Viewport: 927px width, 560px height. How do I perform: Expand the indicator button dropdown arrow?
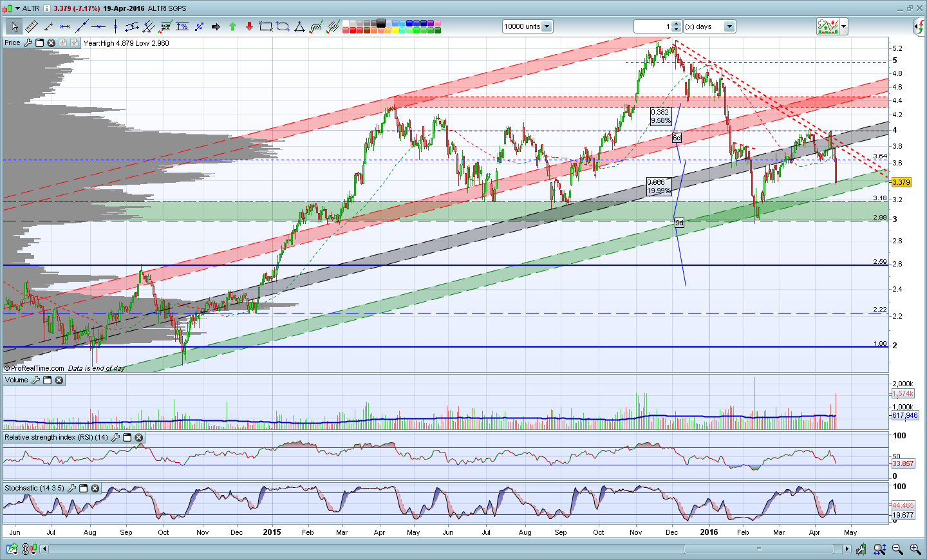click(843, 26)
